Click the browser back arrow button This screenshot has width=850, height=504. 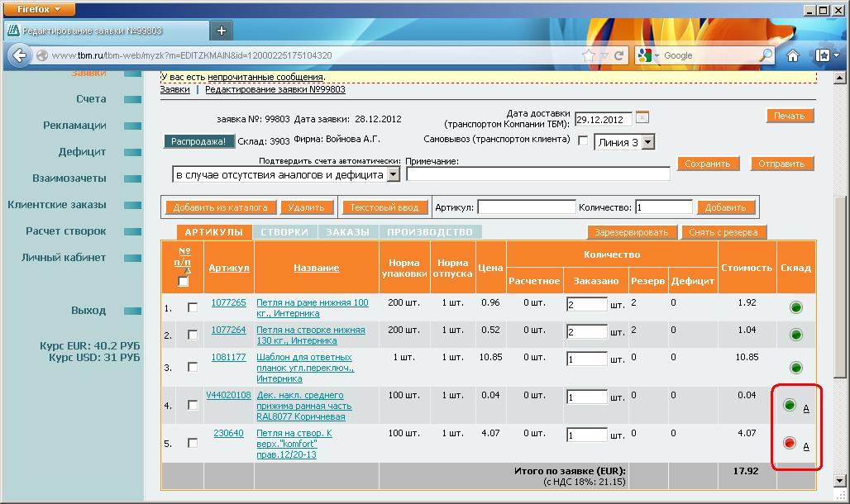tap(20, 55)
